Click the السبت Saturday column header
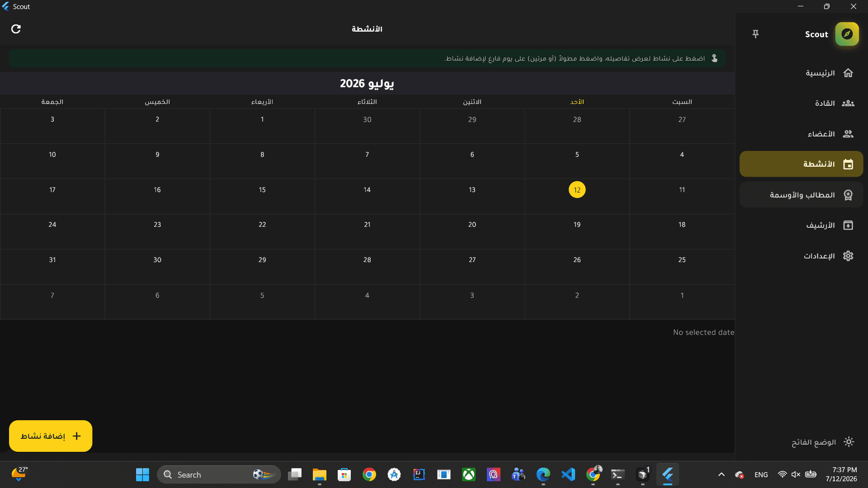The width and height of the screenshot is (868, 488). click(682, 102)
